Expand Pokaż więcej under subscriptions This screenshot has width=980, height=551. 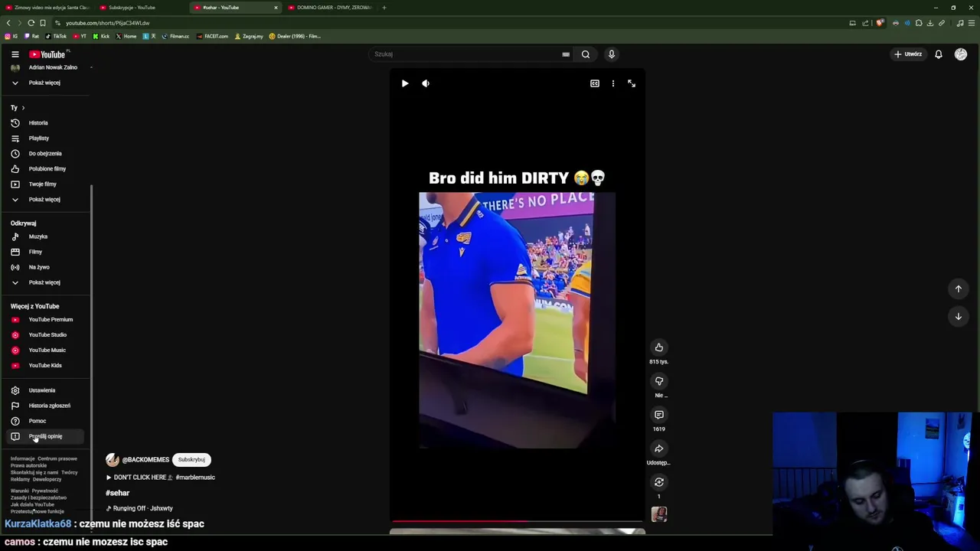coord(44,83)
